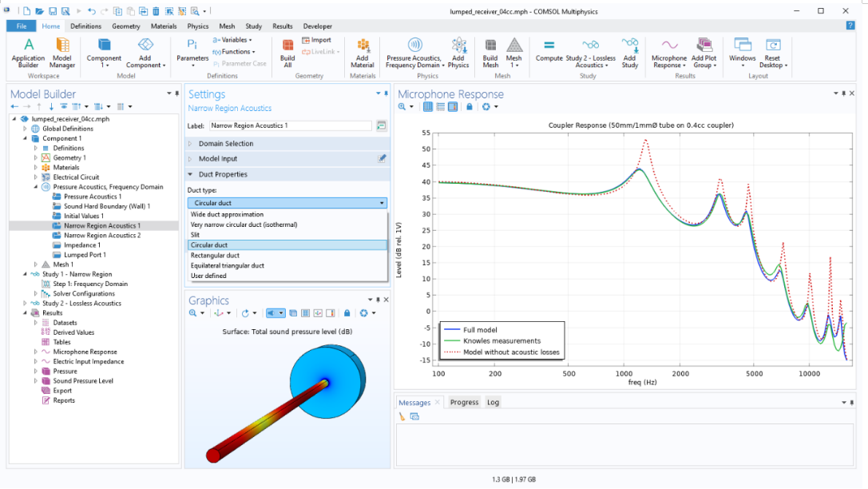The image size is (868, 489).
Task: Expand the Study 2 - Lossless Acoustics node
Action: (x=25, y=303)
